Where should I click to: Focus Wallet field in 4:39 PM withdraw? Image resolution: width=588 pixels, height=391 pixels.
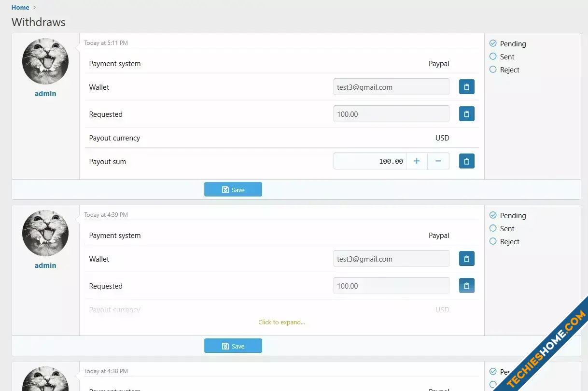click(392, 259)
